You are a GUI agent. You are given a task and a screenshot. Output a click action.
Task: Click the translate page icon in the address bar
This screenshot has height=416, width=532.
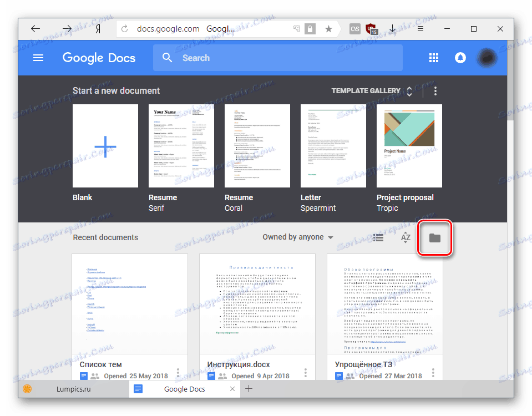(x=297, y=29)
